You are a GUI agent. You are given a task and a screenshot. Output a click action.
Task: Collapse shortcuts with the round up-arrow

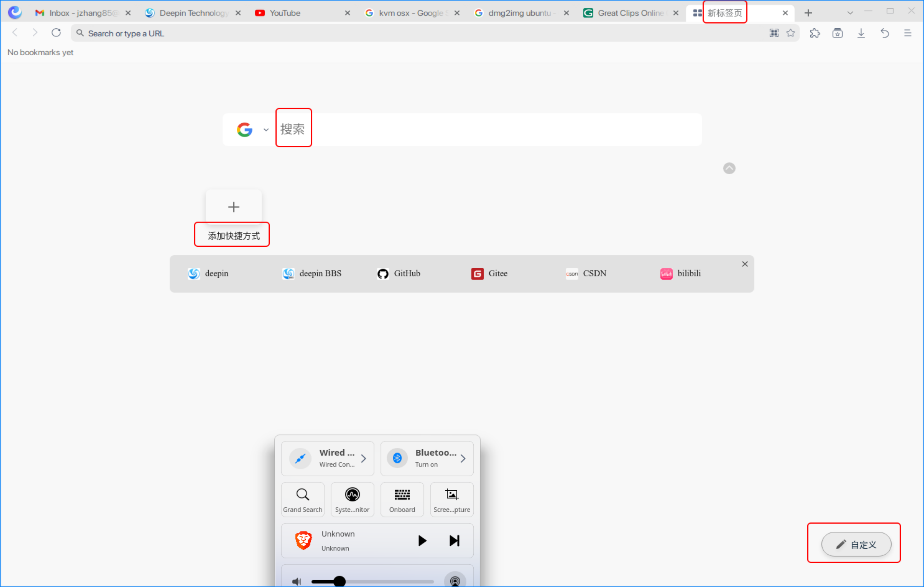click(x=729, y=168)
